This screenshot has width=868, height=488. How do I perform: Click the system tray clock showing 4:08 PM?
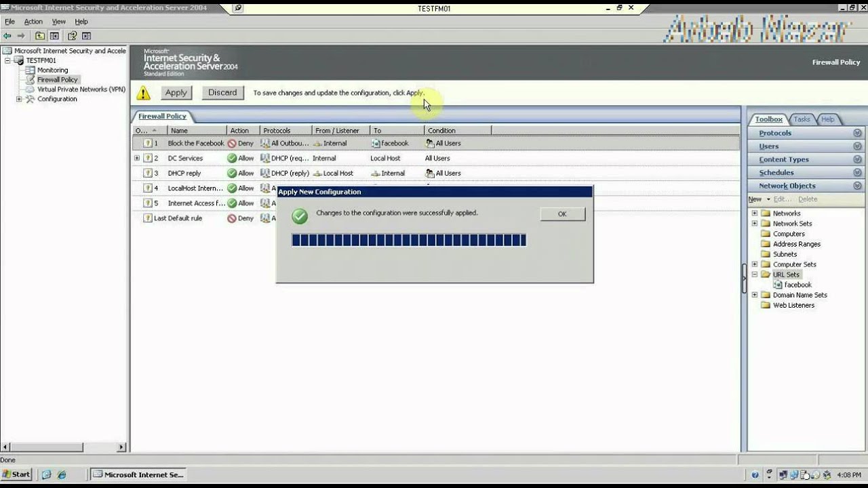tap(849, 474)
